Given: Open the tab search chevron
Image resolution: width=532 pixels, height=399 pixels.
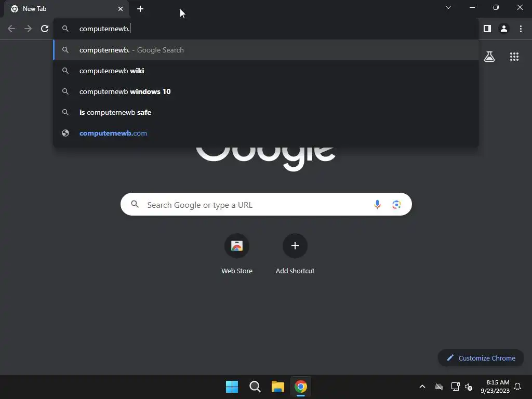Looking at the screenshot, I should [x=448, y=7].
